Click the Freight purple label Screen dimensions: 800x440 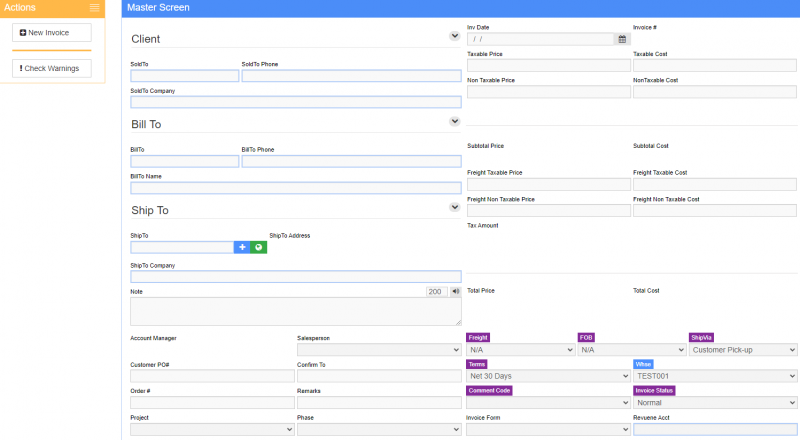pyautogui.click(x=478, y=337)
